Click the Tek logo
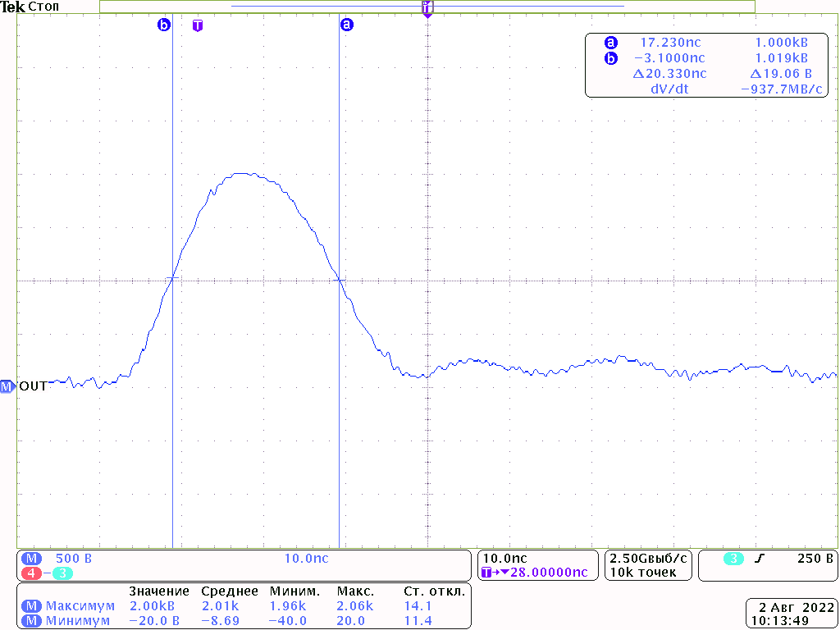This screenshot has width=840, height=630. coord(13,7)
